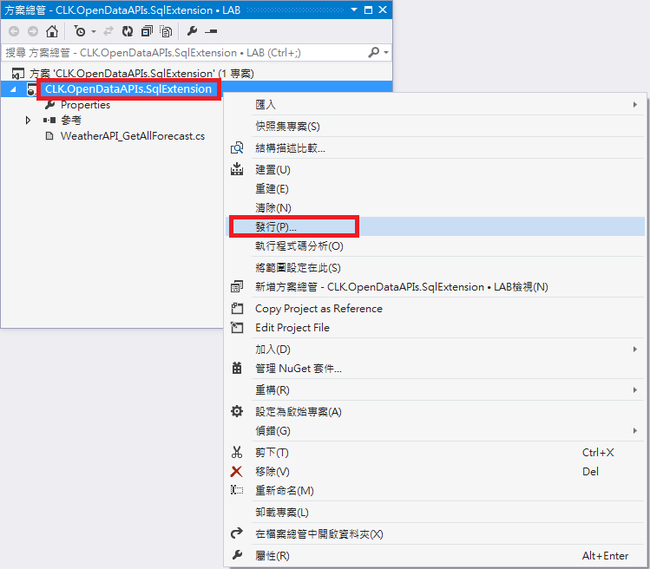Image resolution: width=650 pixels, height=569 pixels.
Task: Select the 參考 references node
Action: point(71,120)
